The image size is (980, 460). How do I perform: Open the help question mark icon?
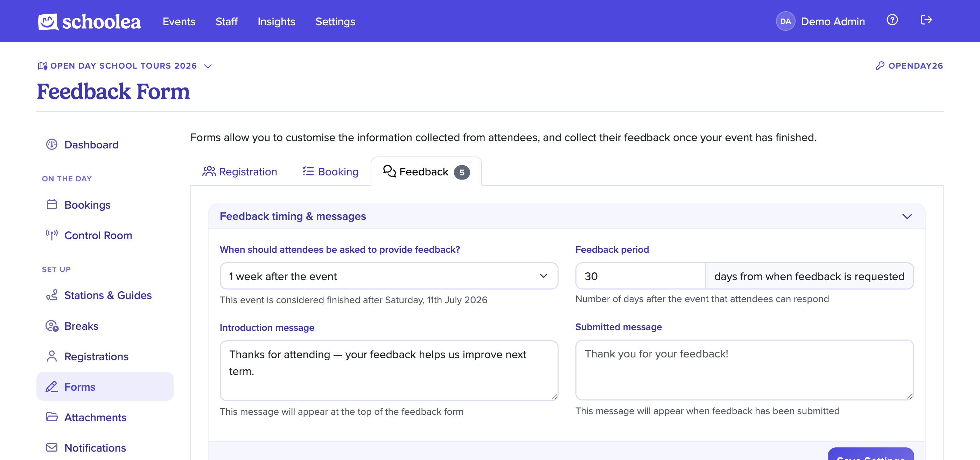[x=892, y=20]
